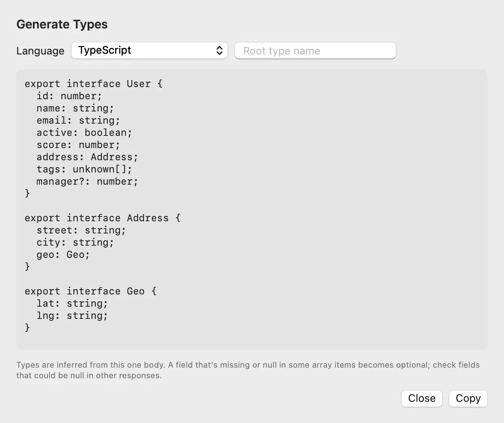Click the Close button
Screen dimensions: 504x423
coord(422,398)
